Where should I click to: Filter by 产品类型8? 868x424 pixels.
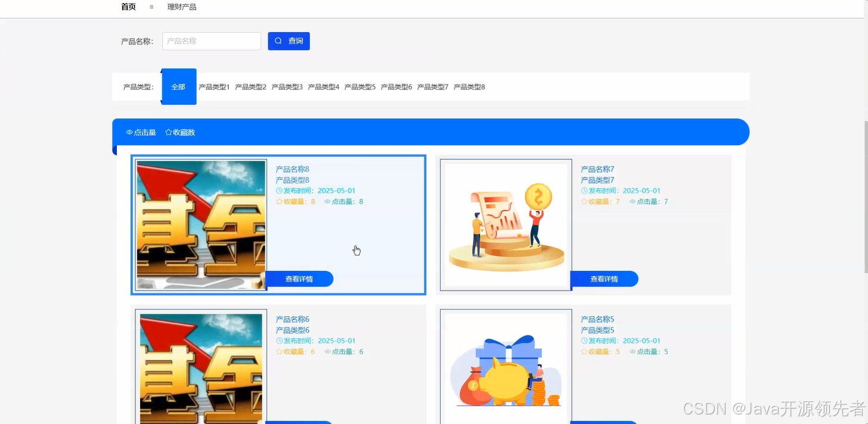[x=469, y=87]
